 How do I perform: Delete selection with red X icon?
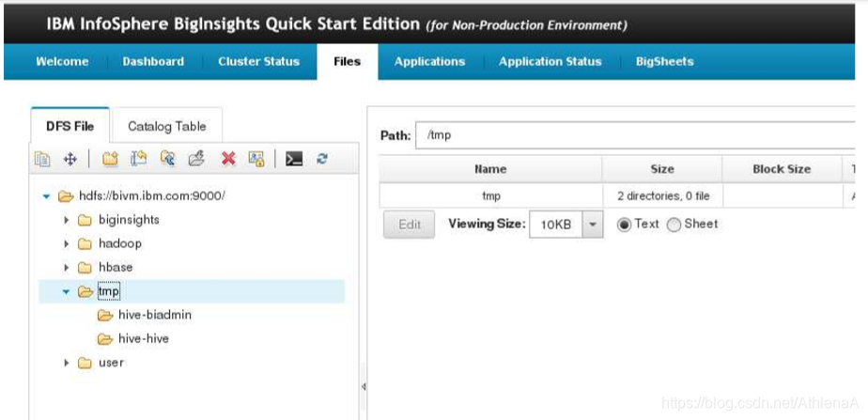228,160
